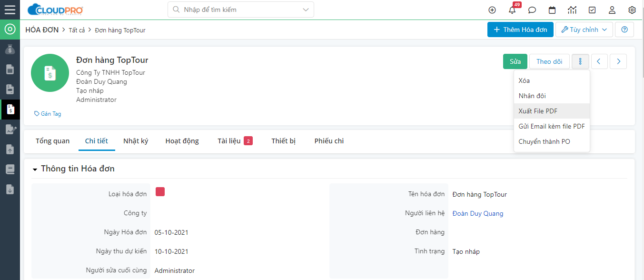This screenshot has height=280, width=644.
Task: Switch to the 'Hoạt động' tab
Action: click(x=182, y=141)
